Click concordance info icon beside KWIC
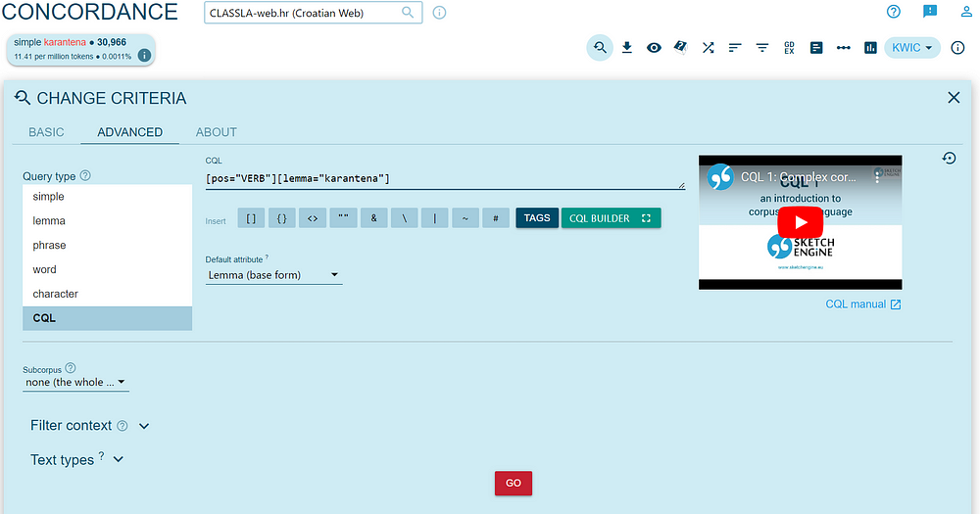 pos(957,47)
